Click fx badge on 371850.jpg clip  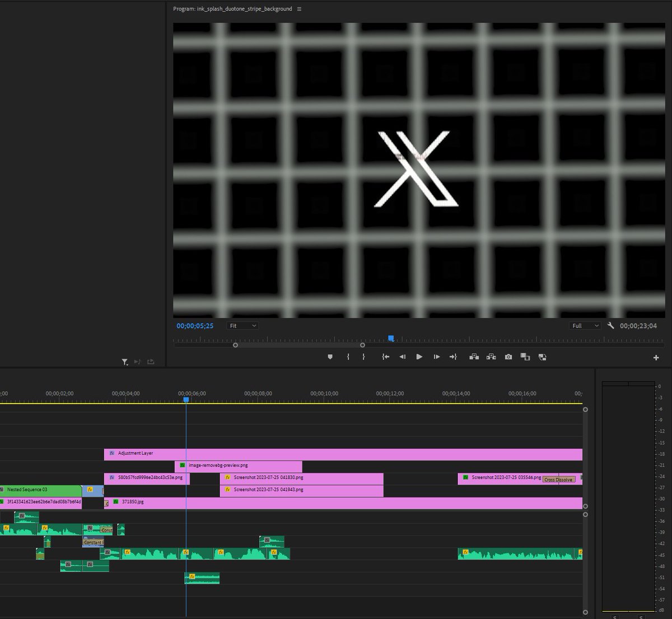coord(115,502)
